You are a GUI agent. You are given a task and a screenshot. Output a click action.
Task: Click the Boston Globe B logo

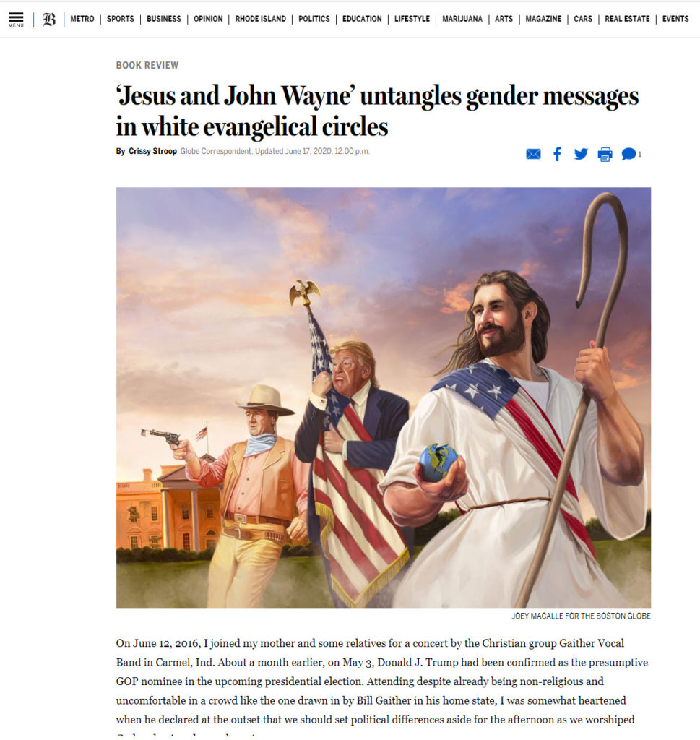(x=49, y=20)
